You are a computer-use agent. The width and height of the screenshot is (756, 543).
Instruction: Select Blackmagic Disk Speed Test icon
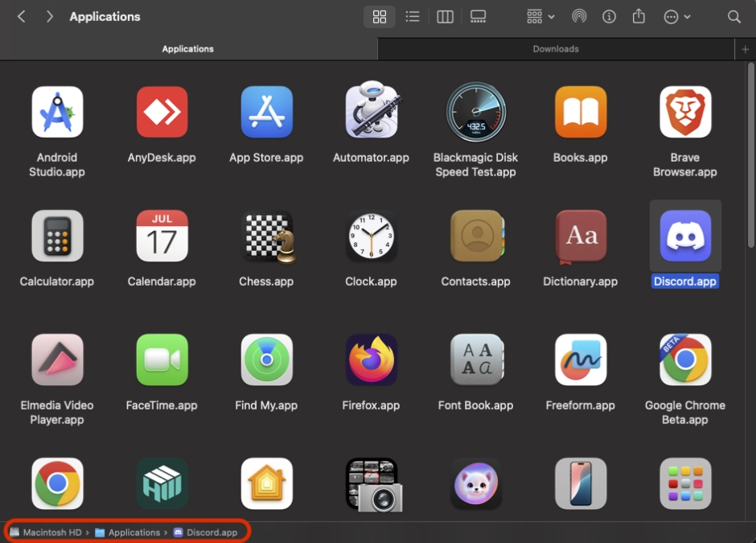[x=476, y=112]
